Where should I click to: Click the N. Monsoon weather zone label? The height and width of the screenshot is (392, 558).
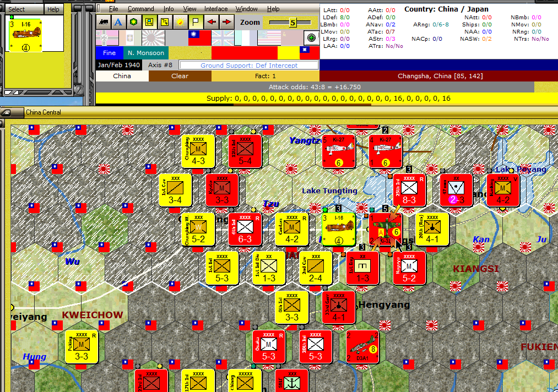click(x=146, y=53)
